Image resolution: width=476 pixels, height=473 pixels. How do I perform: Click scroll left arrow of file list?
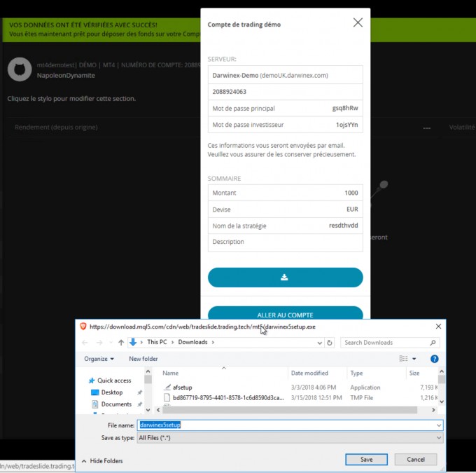[x=158, y=410]
